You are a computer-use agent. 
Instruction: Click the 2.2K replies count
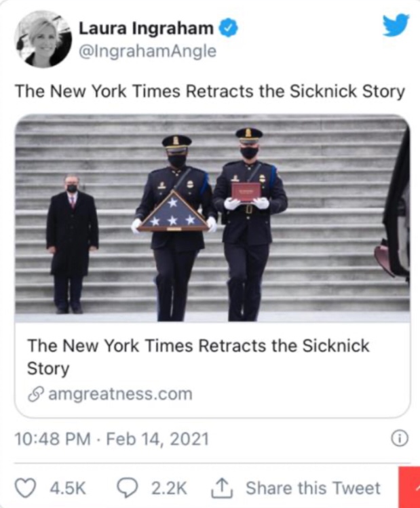(170, 488)
